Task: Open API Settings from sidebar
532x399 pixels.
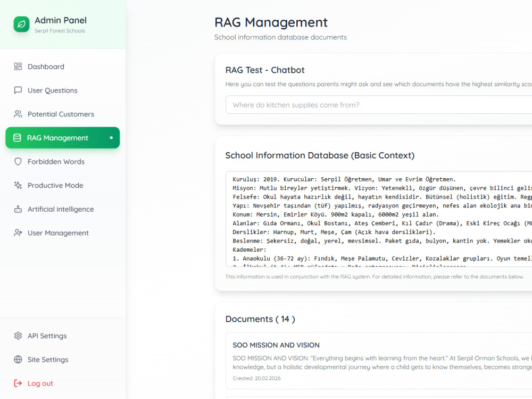Action: tap(63, 336)
